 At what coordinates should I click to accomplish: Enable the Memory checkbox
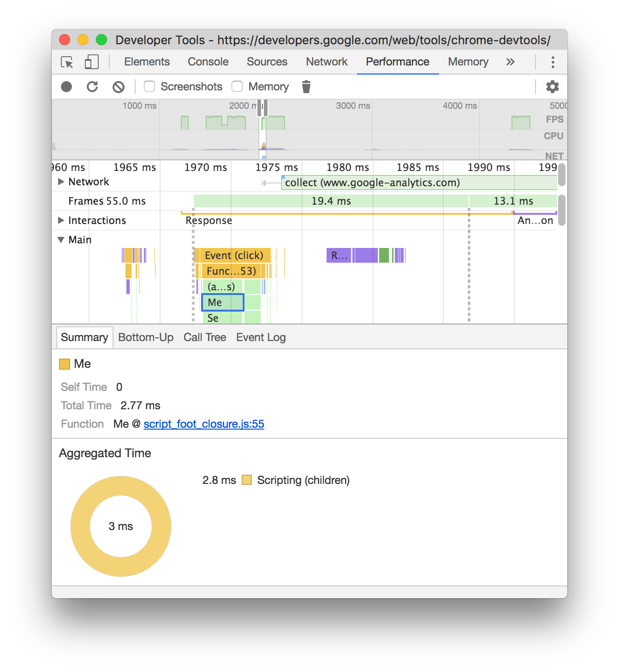pos(237,86)
